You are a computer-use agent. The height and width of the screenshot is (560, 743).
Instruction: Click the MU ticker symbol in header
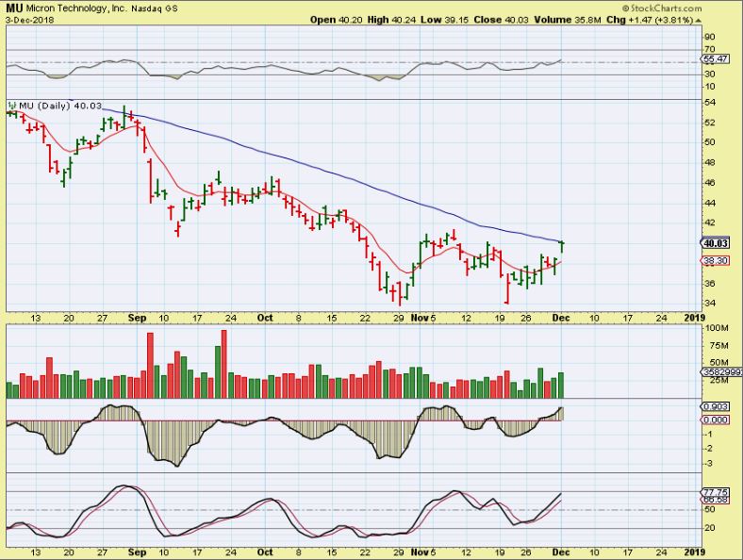point(14,8)
